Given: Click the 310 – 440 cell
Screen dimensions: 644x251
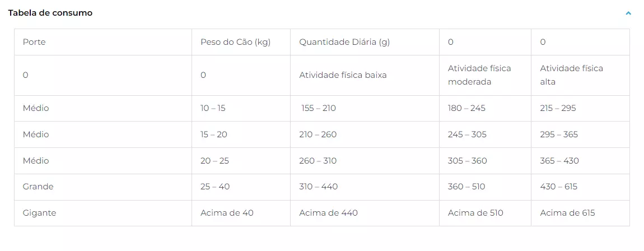Looking at the screenshot, I should point(365,187).
